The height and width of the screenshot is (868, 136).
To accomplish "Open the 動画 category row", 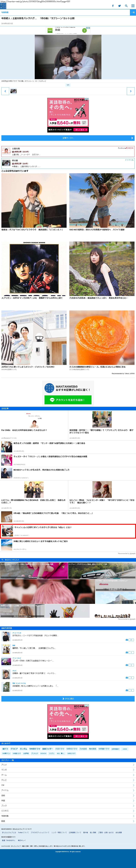I will (x=68, y=821).
